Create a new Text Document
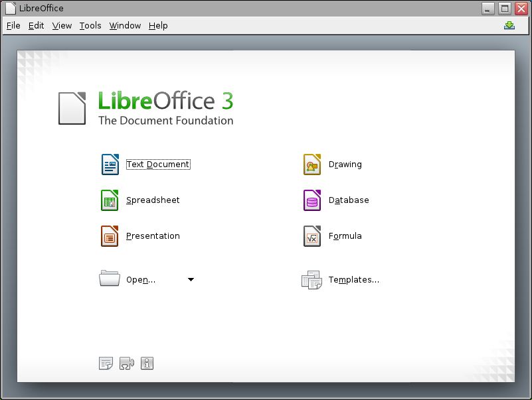 pos(158,165)
